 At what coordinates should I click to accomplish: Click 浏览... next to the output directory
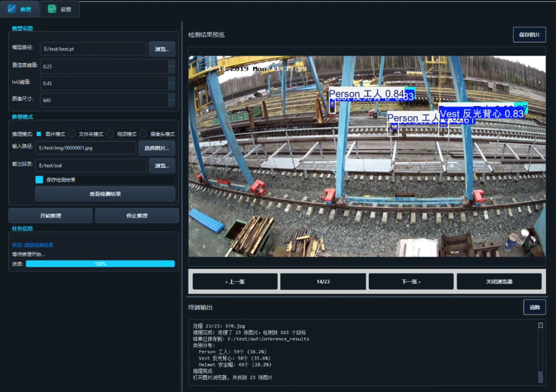pos(162,165)
